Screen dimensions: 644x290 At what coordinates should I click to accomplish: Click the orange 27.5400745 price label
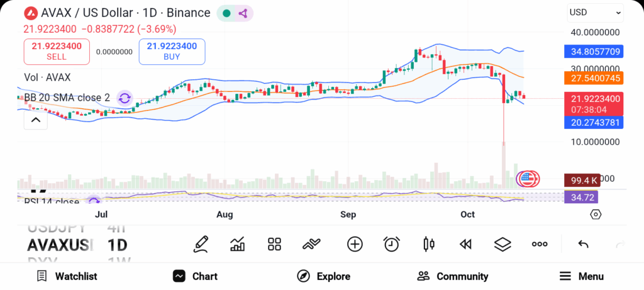pyautogui.click(x=595, y=79)
